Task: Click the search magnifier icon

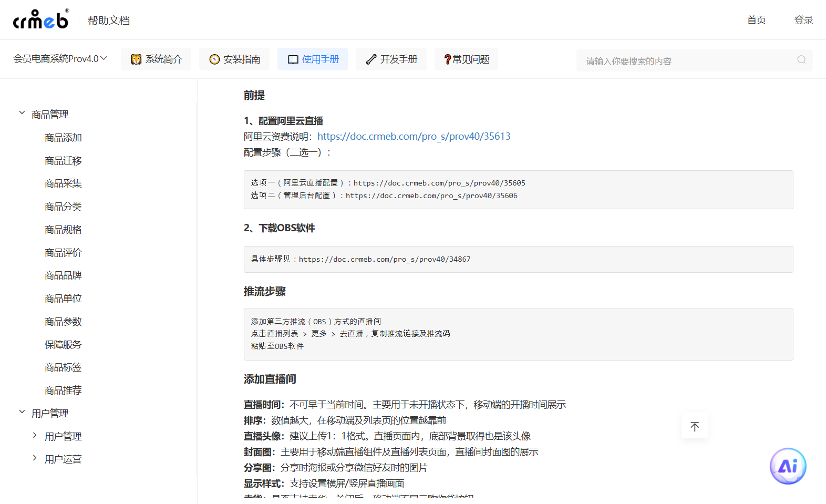Action: 801,60
